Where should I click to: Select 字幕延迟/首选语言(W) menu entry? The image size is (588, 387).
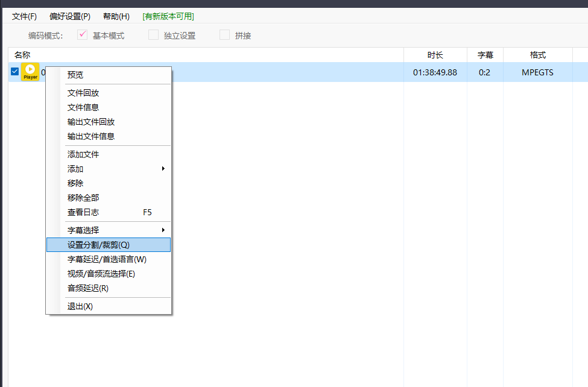point(109,259)
